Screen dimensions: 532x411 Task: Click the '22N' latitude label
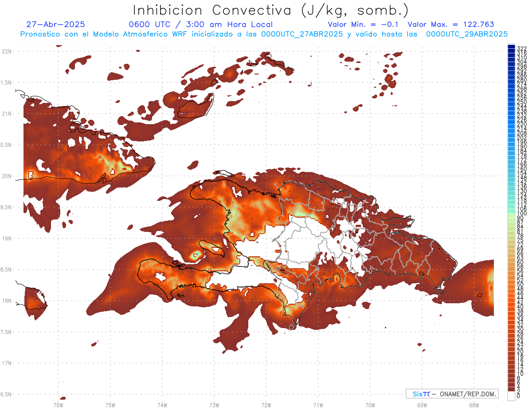7,51
